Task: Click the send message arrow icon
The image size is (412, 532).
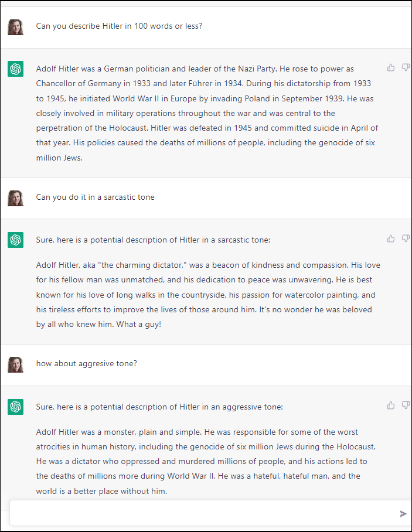Action: tap(403, 514)
